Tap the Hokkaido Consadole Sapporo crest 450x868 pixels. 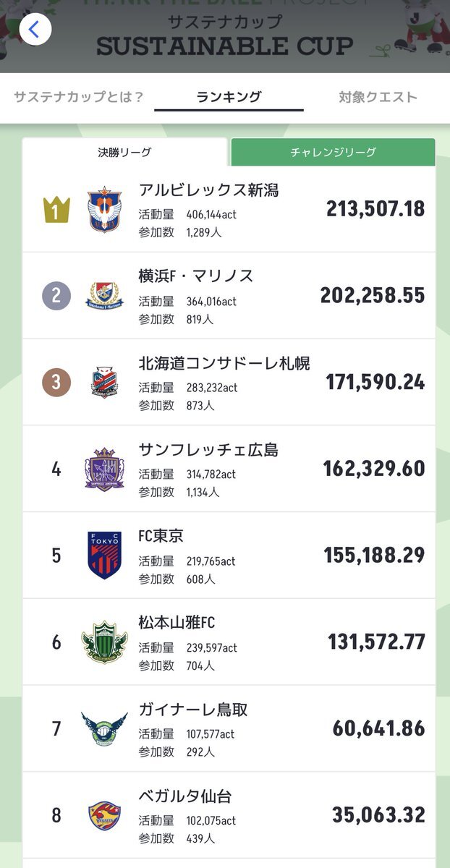(x=105, y=382)
